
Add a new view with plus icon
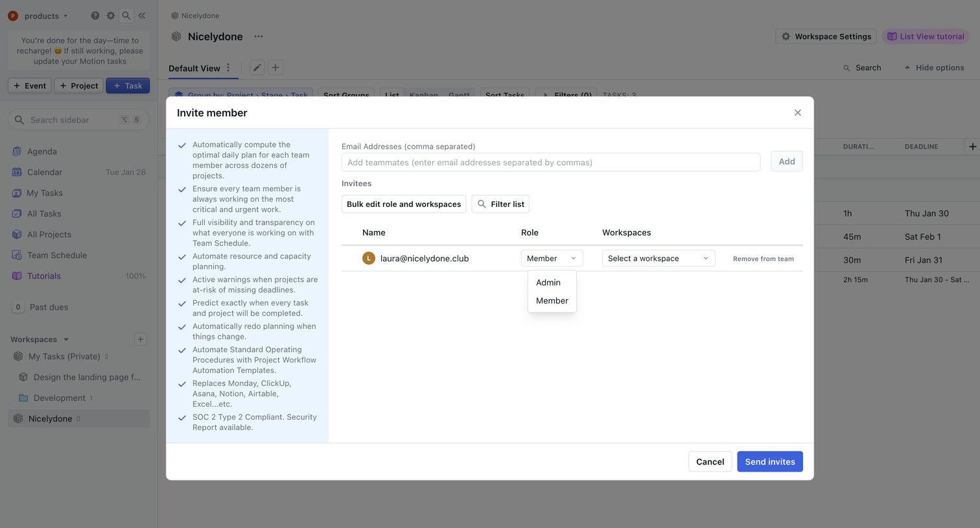coord(275,67)
